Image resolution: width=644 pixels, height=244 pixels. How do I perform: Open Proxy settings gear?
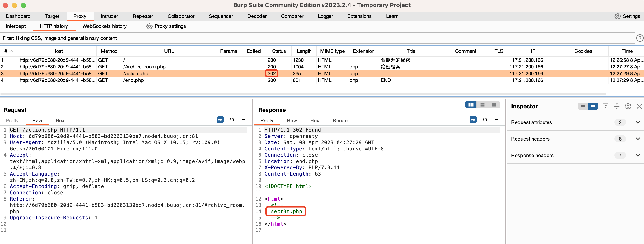(x=149, y=26)
